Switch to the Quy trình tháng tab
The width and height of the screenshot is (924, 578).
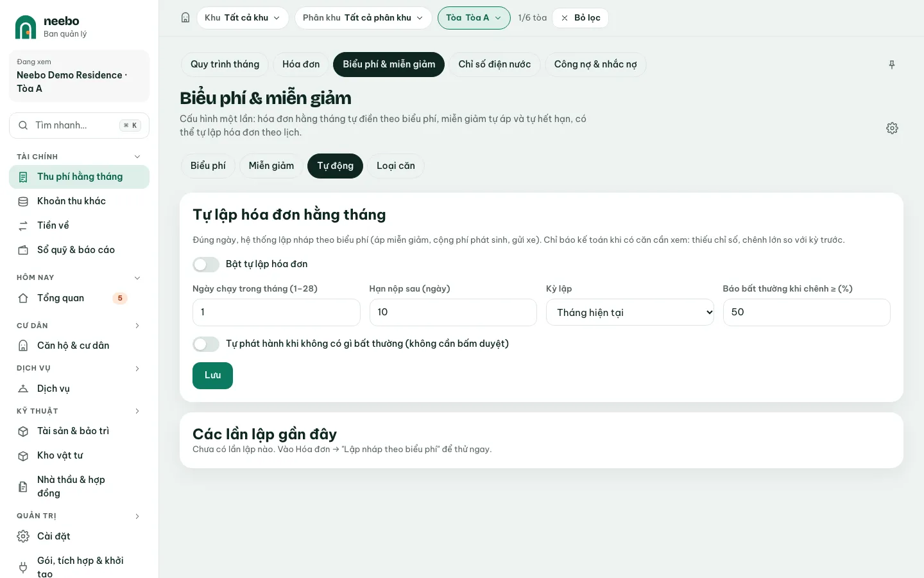pyautogui.click(x=225, y=64)
